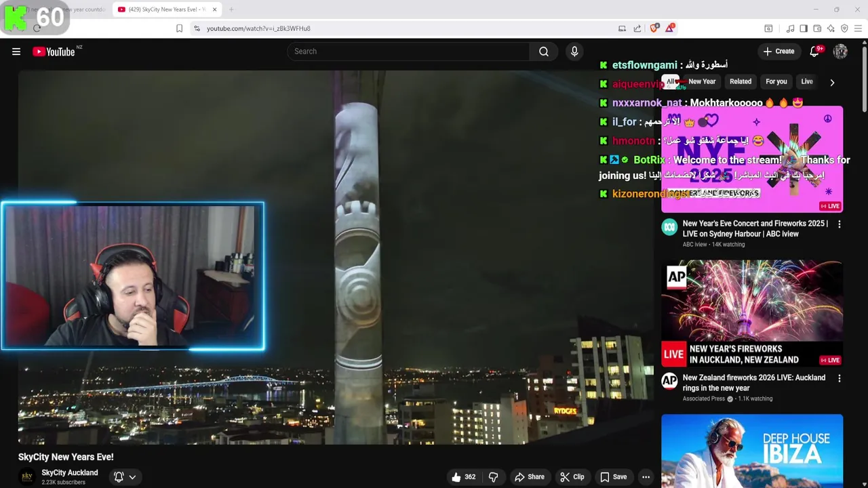This screenshot has height=488, width=868.
Task: Share the SkyCity New Years Eve video
Action: click(529, 477)
